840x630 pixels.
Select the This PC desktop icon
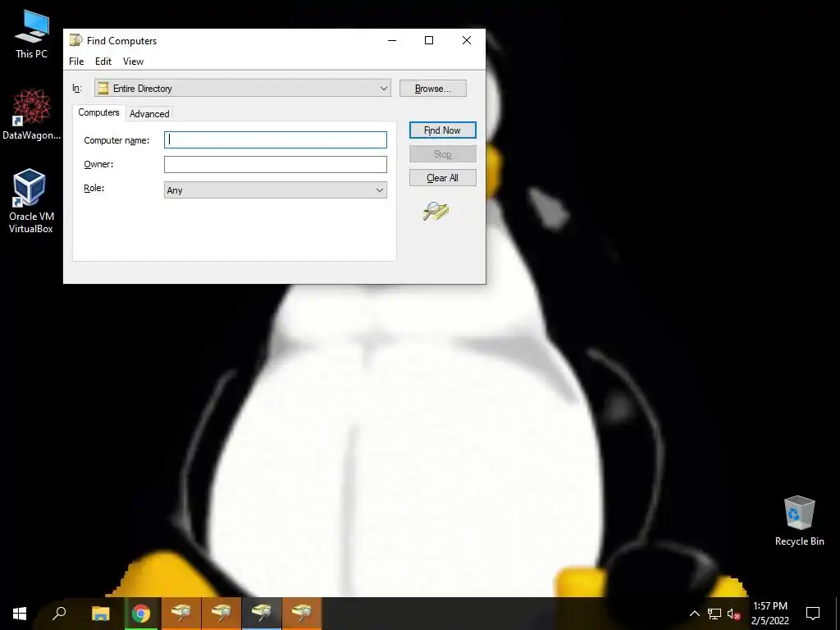point(31,34)
